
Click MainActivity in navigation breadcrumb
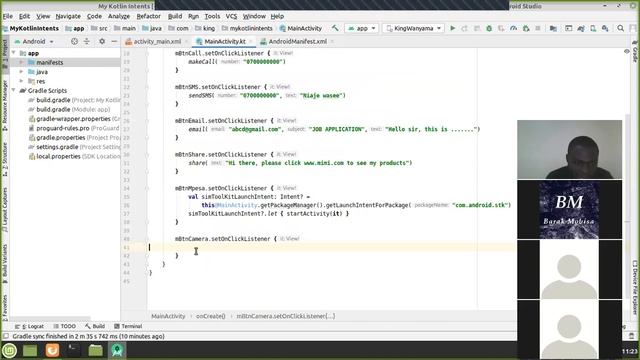tap(301, 28)
